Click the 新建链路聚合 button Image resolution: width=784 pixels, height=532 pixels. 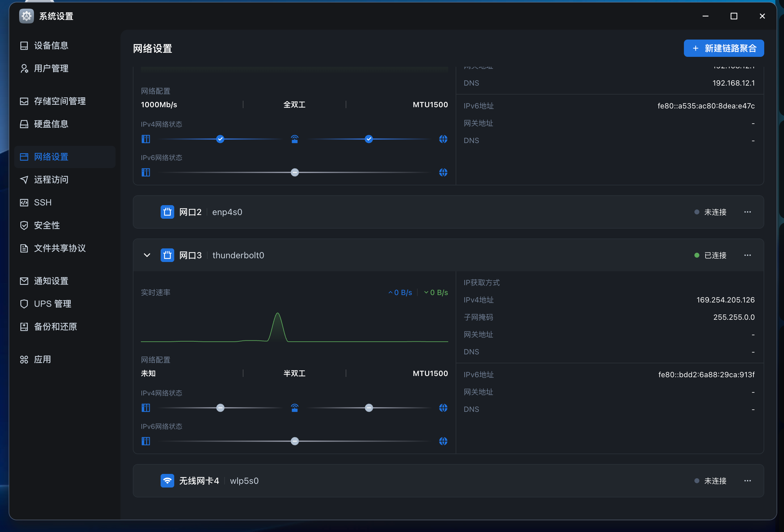point(724,48)
